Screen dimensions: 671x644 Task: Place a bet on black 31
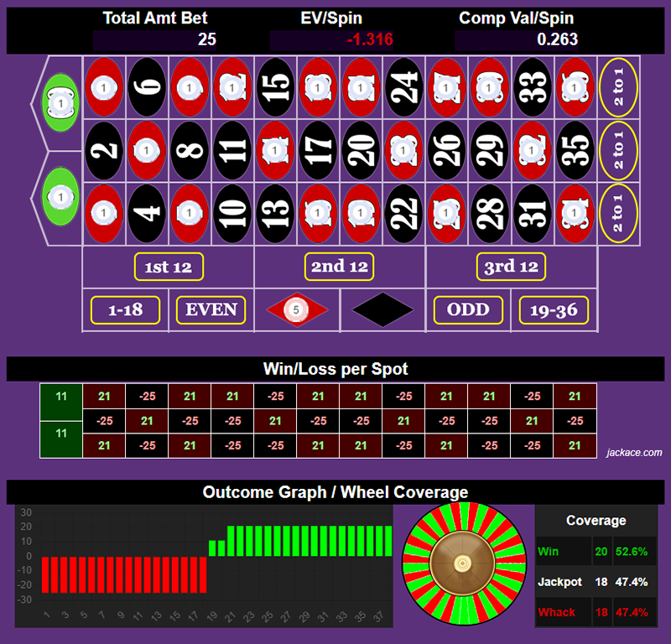tap(532, 213)
